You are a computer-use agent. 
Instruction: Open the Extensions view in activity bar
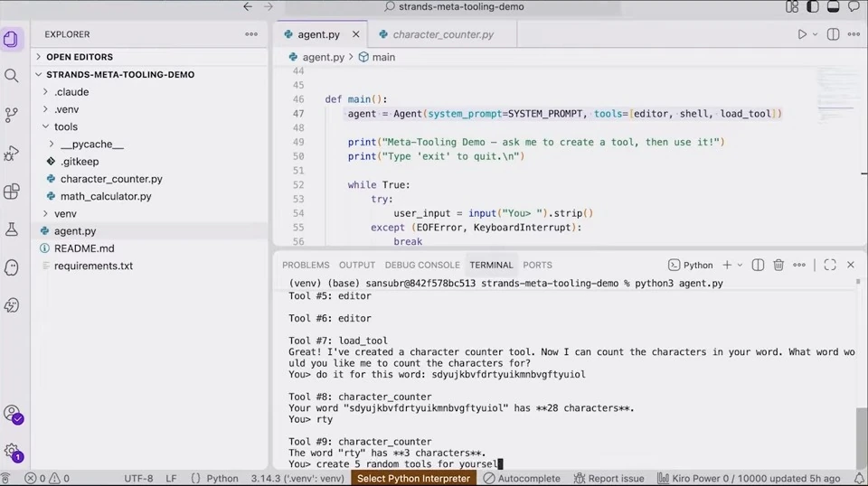[x=11, y=192]
